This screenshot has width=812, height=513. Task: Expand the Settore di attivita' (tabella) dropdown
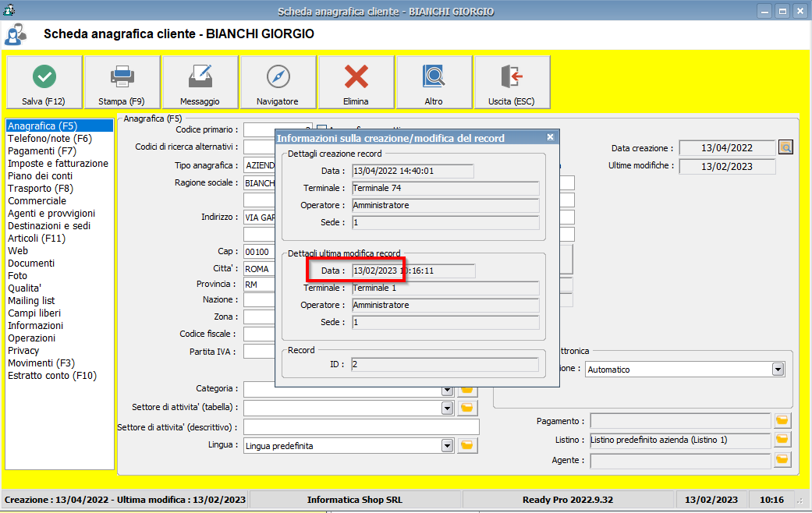point(448,408)
